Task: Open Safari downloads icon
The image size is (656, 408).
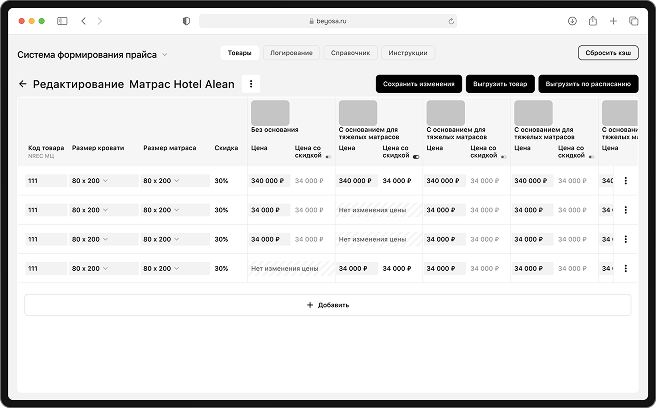Action: [571, 21]
